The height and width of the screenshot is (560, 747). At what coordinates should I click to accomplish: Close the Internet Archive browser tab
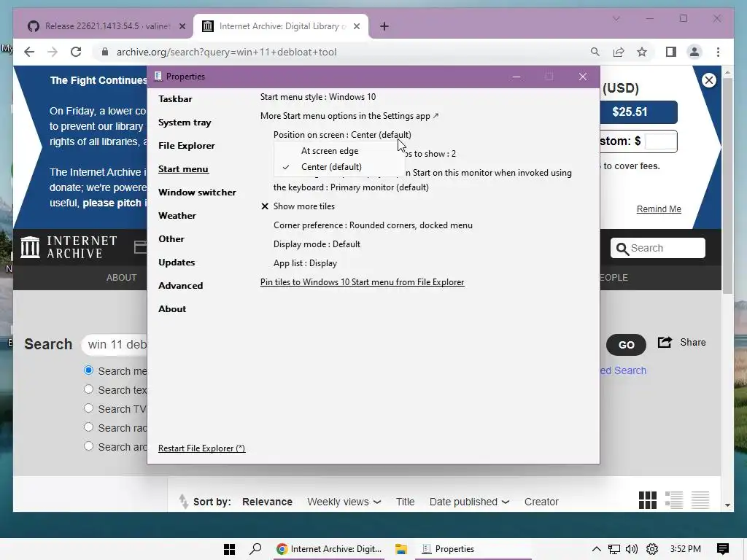356,26
